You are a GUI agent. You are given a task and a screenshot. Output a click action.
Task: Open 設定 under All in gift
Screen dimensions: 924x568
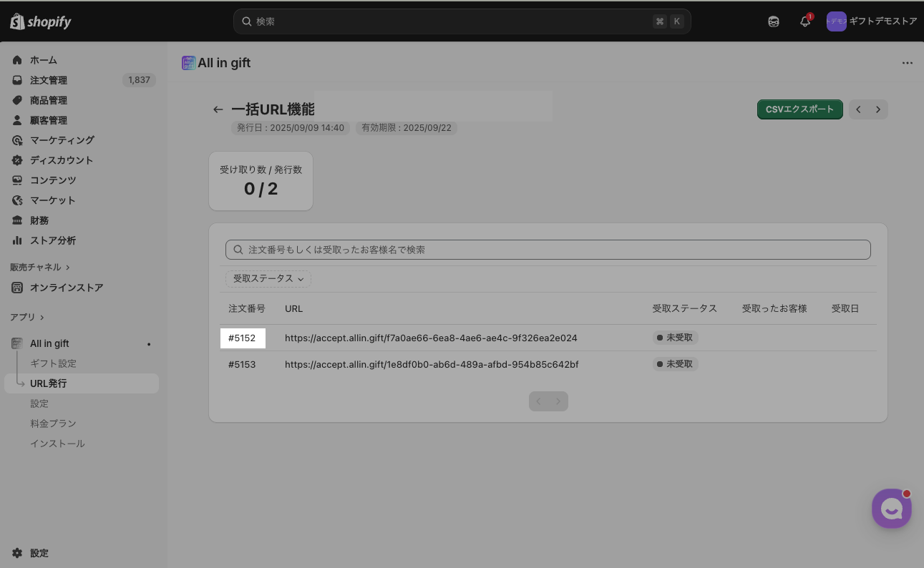39,403
